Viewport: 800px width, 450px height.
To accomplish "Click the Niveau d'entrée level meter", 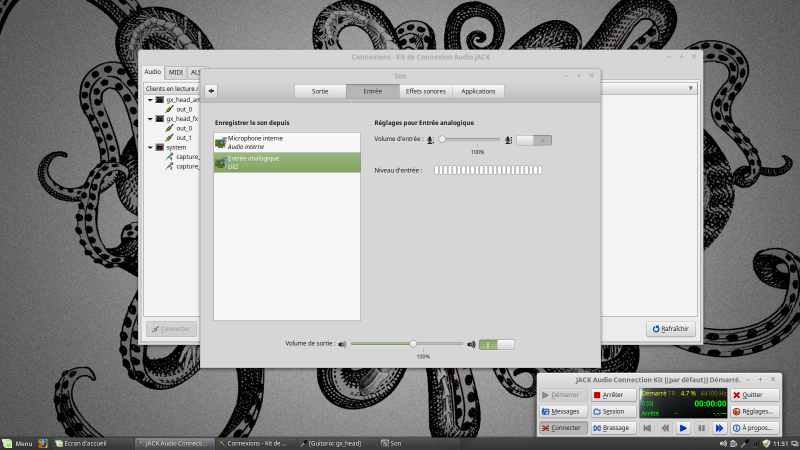I will [x=488, y=170].
